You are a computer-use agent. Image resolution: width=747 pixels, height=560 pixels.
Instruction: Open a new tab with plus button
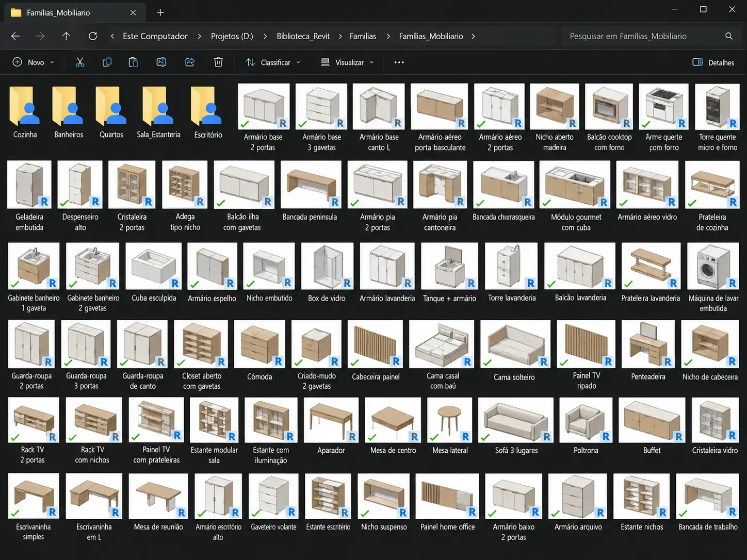[160, 12]
